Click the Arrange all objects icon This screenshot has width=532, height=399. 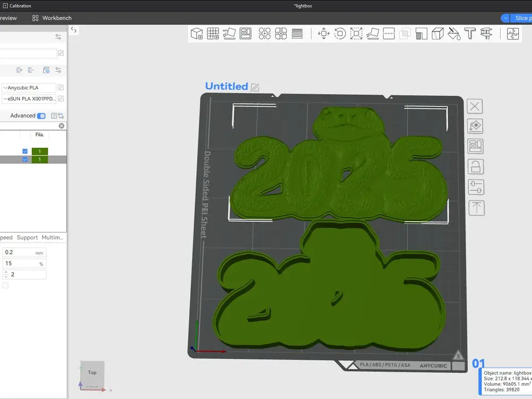coord(246,34)
